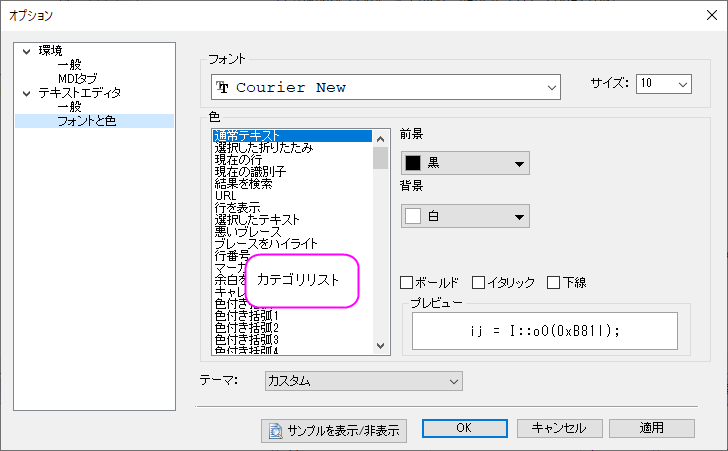Enable the ボールド checkbox
Screen dimensions: 728x451
[x=406, y=282]
